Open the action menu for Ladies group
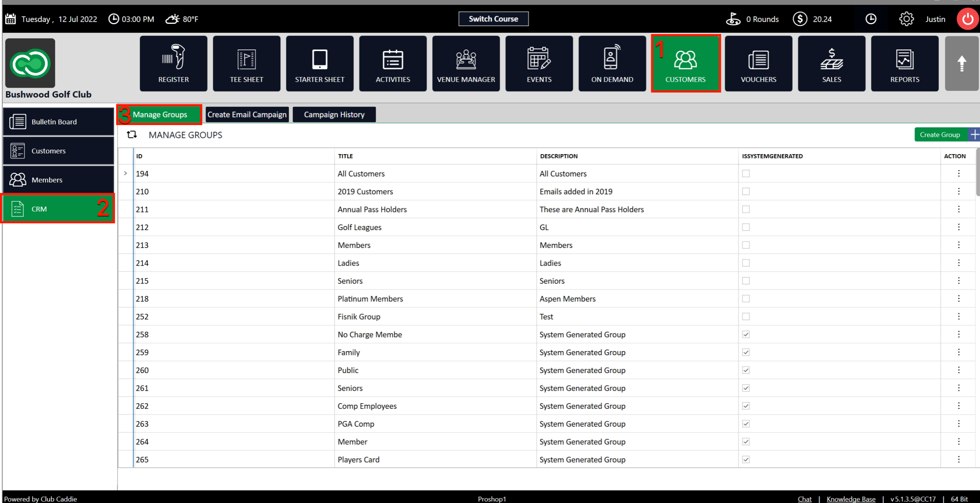The image size is (980, 503). tap(958, 263)
